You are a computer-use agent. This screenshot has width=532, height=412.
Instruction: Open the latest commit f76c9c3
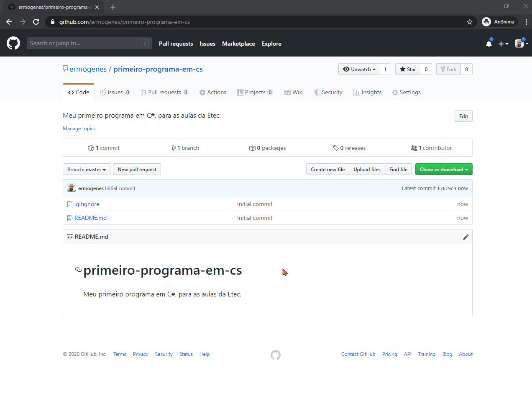pos(447,188)
